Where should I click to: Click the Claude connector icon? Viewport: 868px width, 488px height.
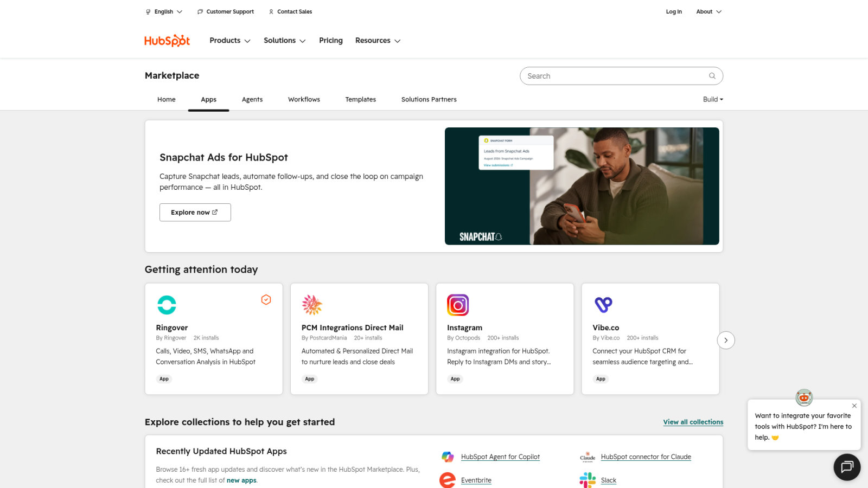point(588,457)
